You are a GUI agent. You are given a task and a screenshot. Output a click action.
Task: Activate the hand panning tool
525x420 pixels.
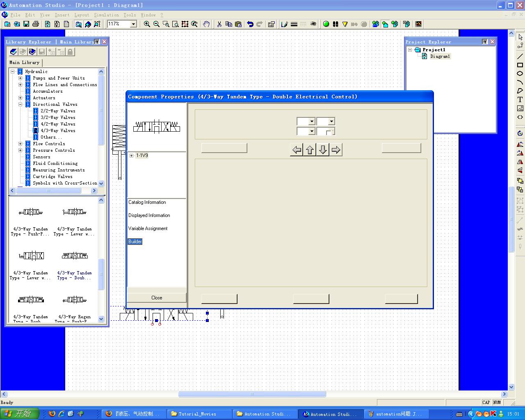206,24
